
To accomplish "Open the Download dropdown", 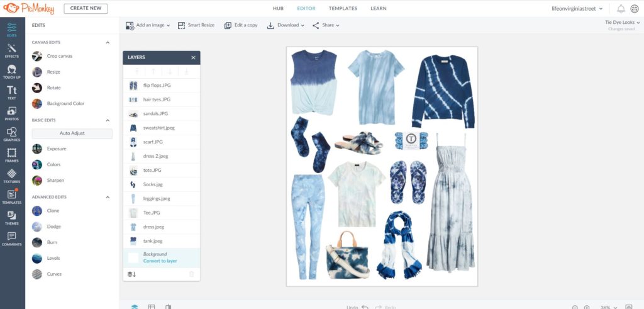I will [286, 25].
